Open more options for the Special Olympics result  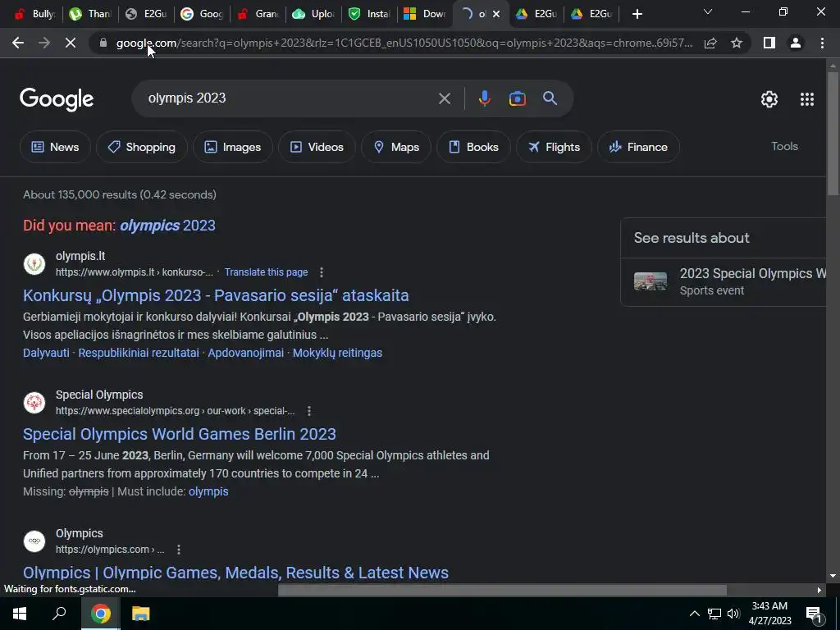point(309,411)
